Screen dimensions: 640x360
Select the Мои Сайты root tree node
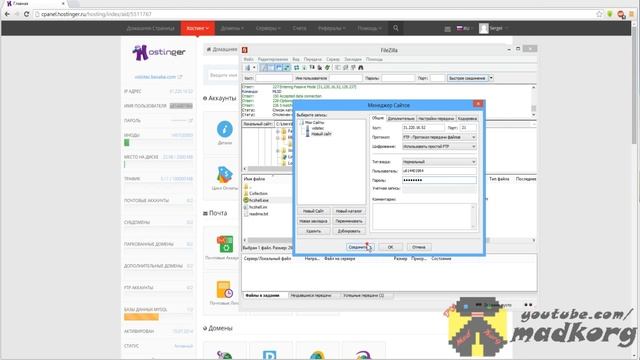click(314, 122)
